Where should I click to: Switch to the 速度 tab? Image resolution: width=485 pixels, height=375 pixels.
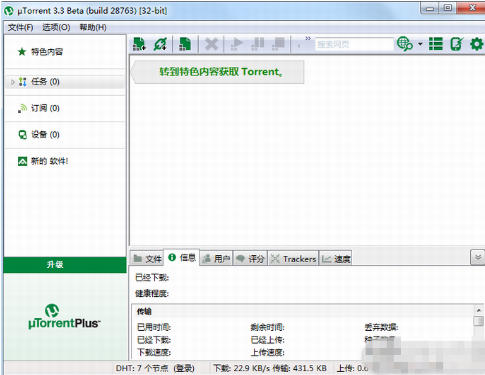tap(336, 259)
